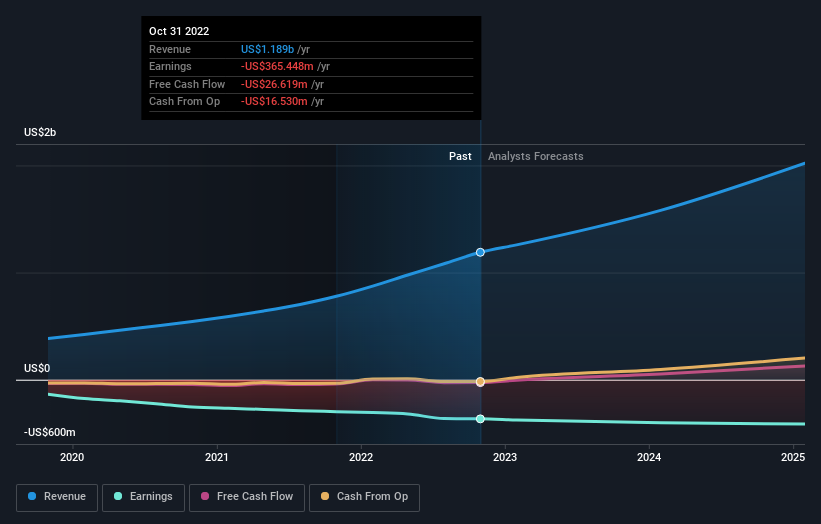Select the Cash From Op data point marker
This screenshot has height=524, width=821.
point(480,382)
